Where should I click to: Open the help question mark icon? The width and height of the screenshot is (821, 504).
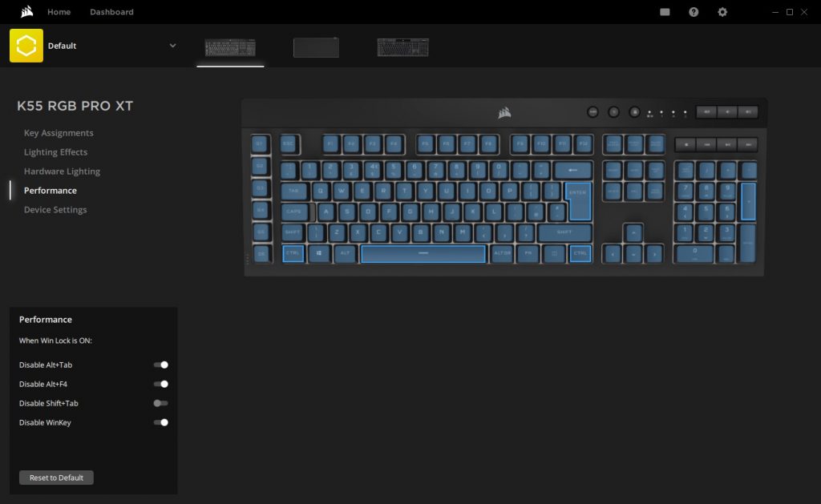[x=694, y=12]
